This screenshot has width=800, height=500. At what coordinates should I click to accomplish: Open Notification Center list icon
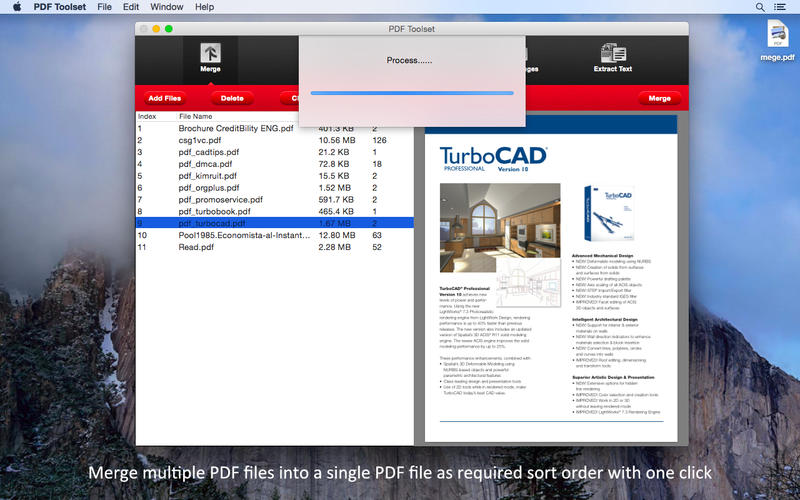[x=780, y=7]
